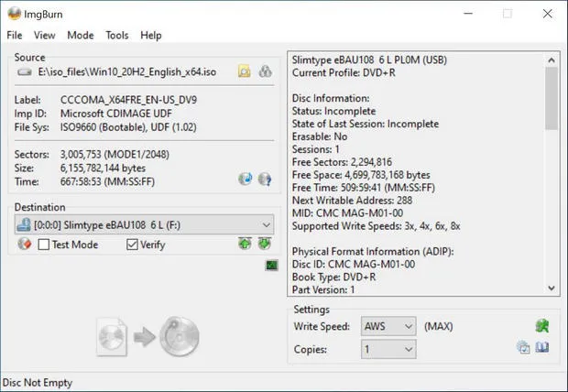Click the Current Profile: DVD+R line
Viewport: 568px width, 392px height.
click(344, 73)
